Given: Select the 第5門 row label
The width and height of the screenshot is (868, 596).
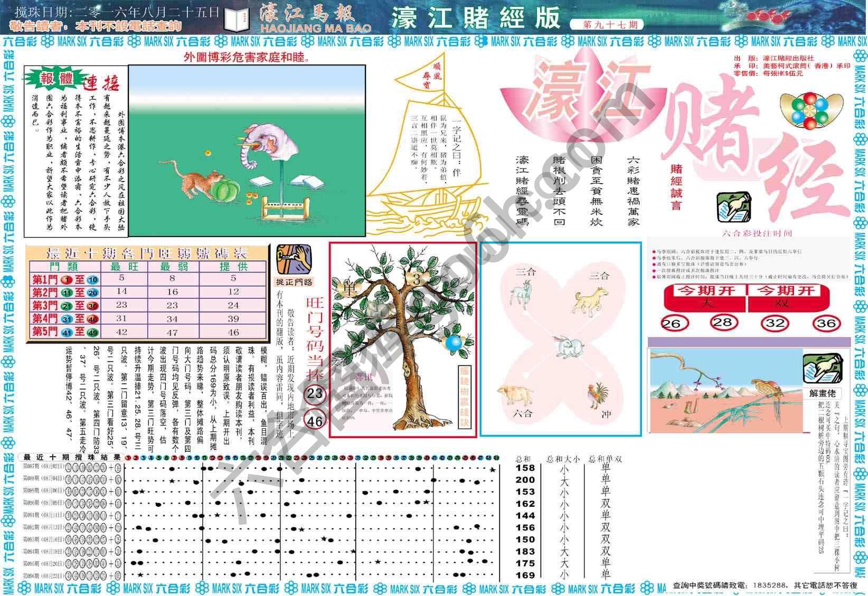Looking at the screenshot, I should 65,332.
